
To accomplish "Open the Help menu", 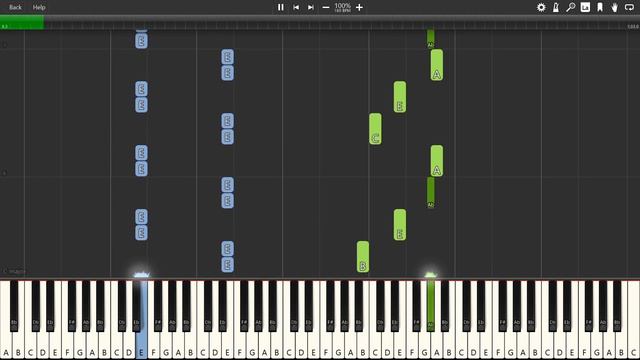I will pos(39,7).
